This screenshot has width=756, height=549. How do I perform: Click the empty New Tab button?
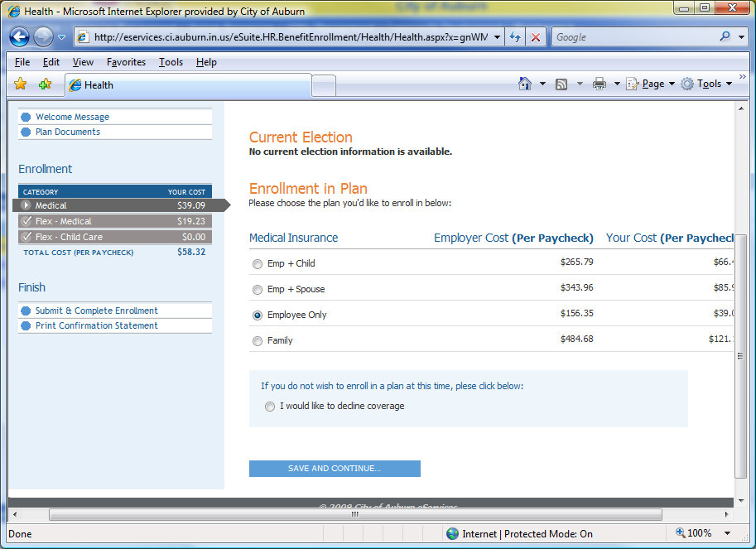point(324,86)
